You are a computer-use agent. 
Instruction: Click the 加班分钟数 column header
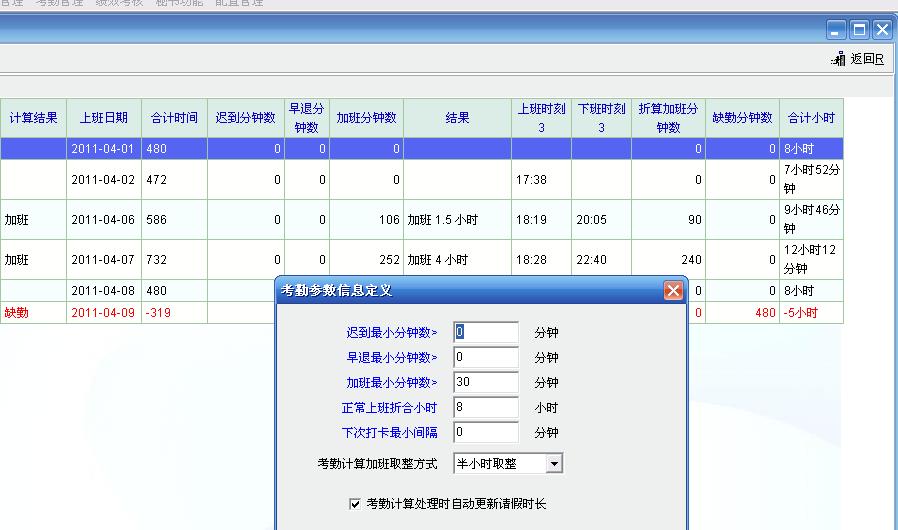[x=366, y=118]
